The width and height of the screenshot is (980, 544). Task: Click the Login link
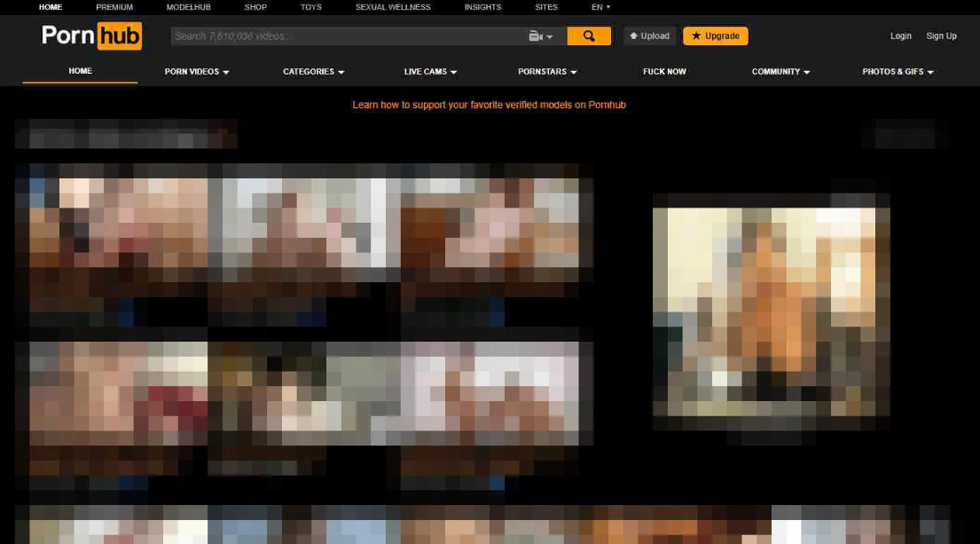[900, 36]
